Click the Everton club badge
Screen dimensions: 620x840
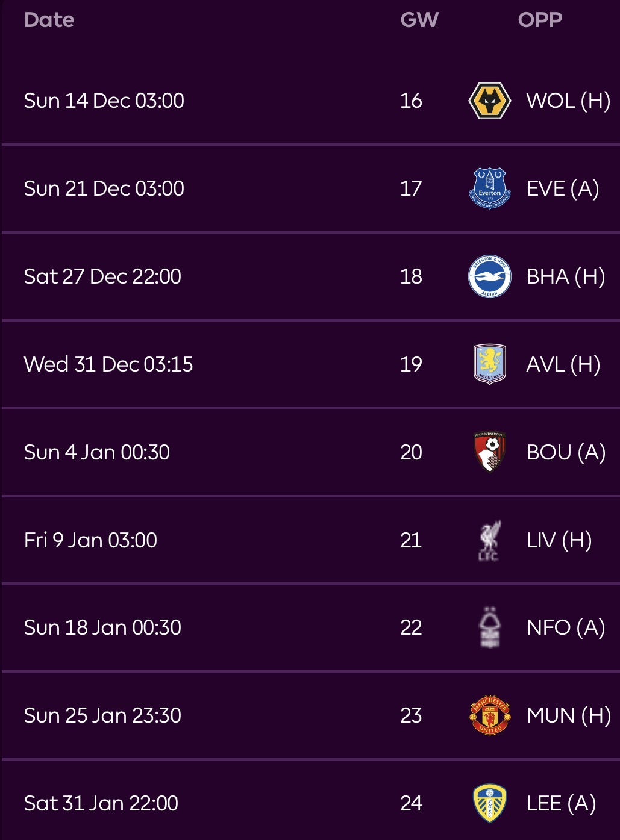click(489, 188)
